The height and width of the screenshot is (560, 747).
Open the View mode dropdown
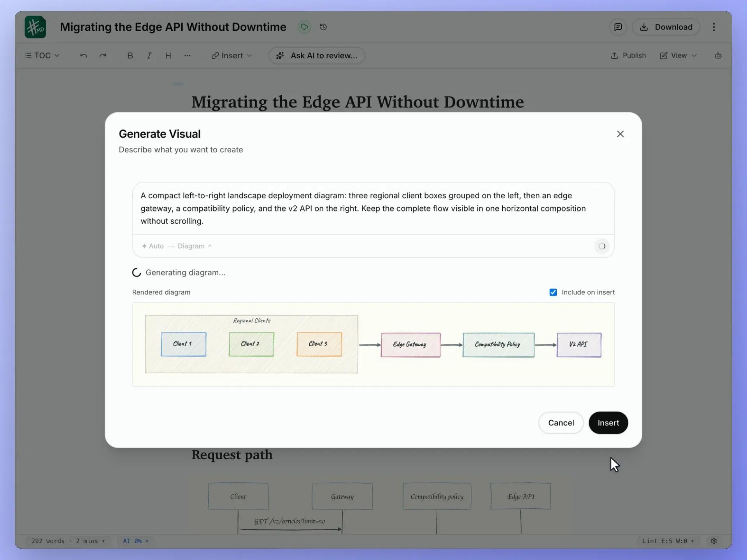678,56
